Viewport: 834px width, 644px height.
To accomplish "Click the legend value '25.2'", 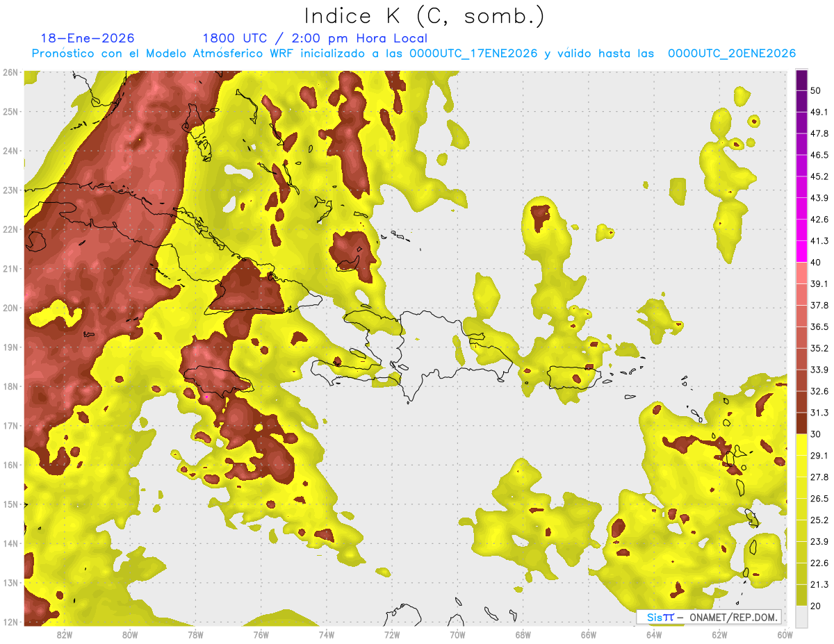I will (819, 520).
